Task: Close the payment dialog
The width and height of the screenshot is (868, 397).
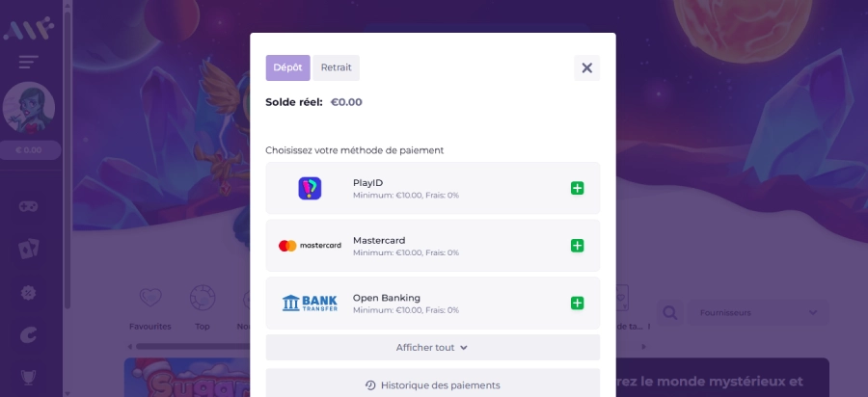Action: 586,67
